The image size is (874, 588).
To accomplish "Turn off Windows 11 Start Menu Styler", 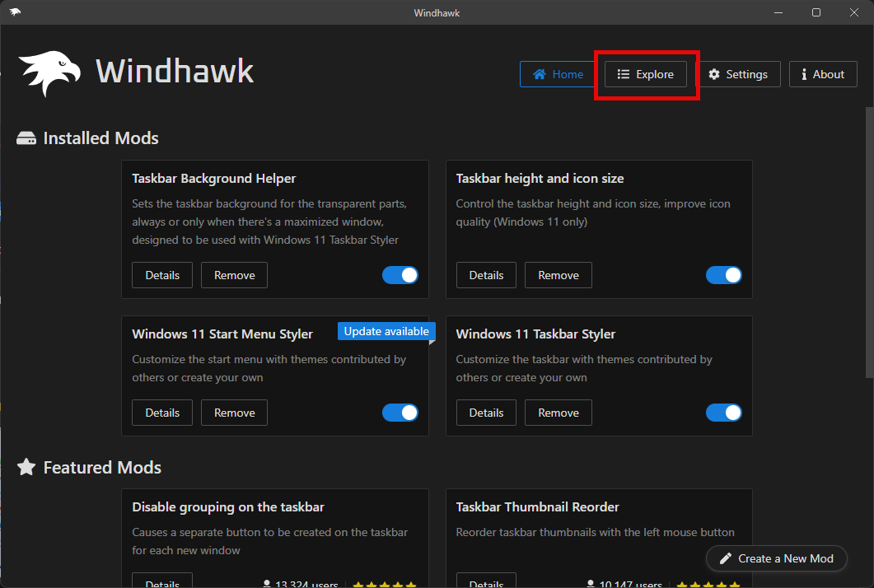I will pyautogui.click(x=400, y=412).
